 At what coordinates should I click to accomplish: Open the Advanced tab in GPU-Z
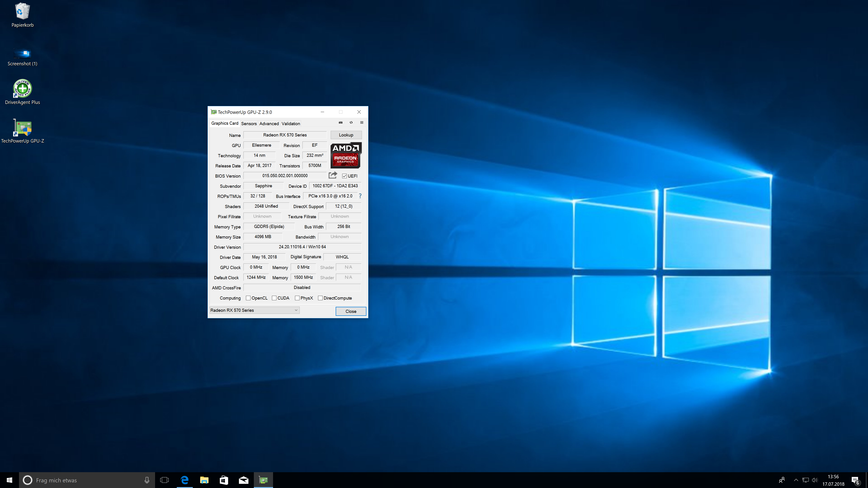pos(269,124)
